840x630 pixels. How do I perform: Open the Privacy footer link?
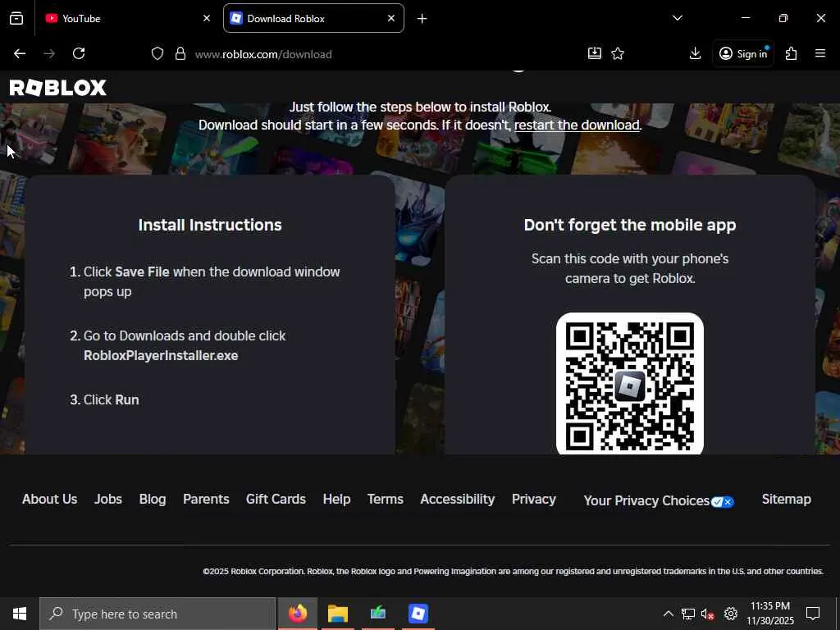coord(533,500)
